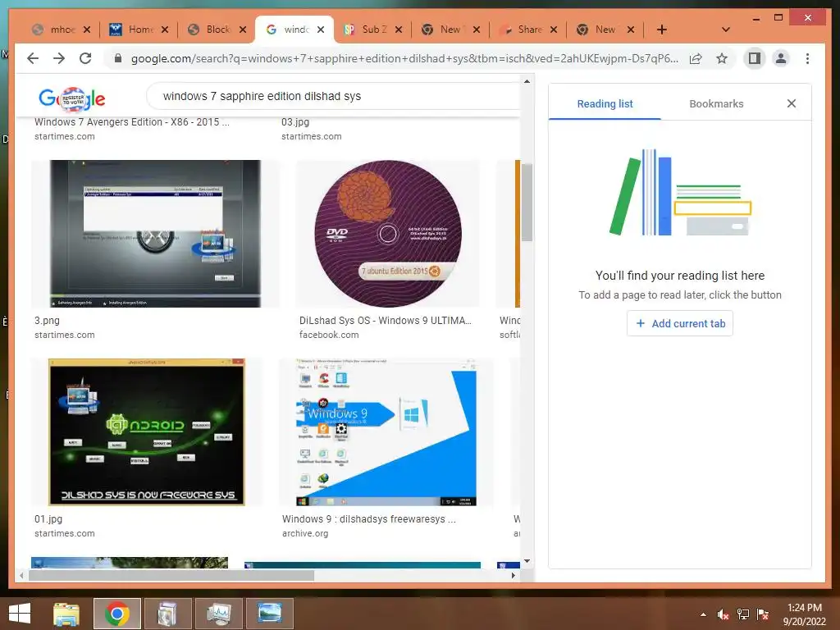Screen dimensions: 840x630
Task: Switch to the mhoe browser tab
Action: 55,30
